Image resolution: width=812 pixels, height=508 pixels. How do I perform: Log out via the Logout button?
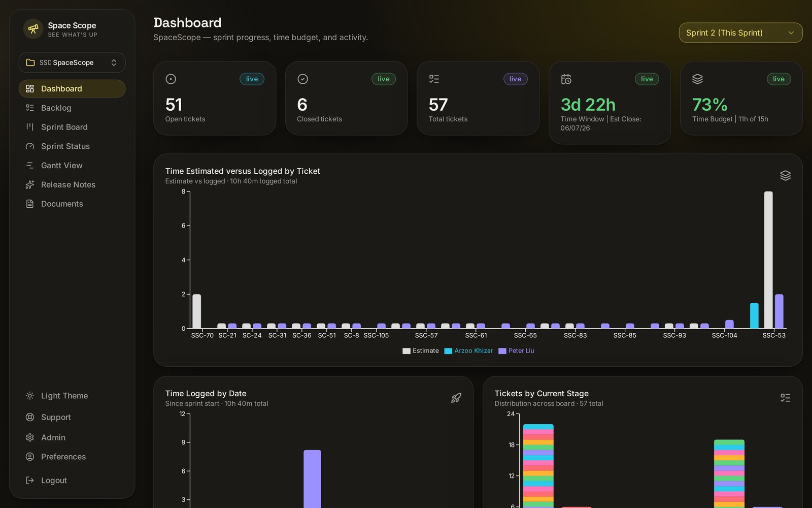tap(72, 480)
